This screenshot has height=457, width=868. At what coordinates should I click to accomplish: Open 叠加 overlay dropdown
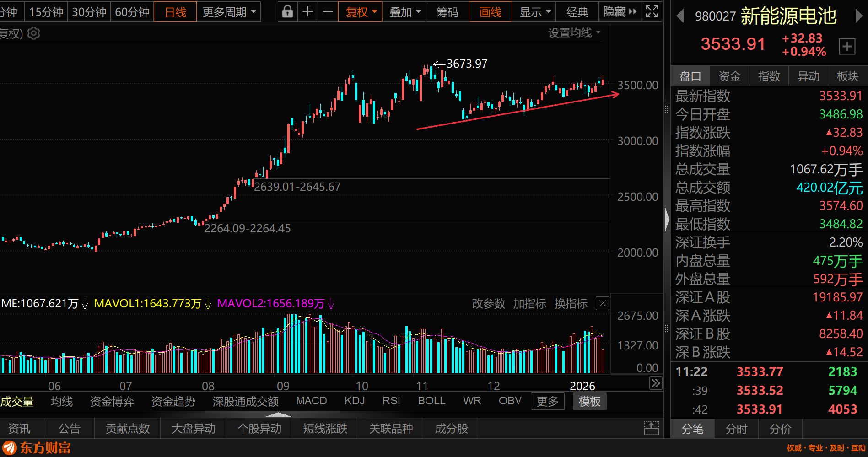coord(404,12)
